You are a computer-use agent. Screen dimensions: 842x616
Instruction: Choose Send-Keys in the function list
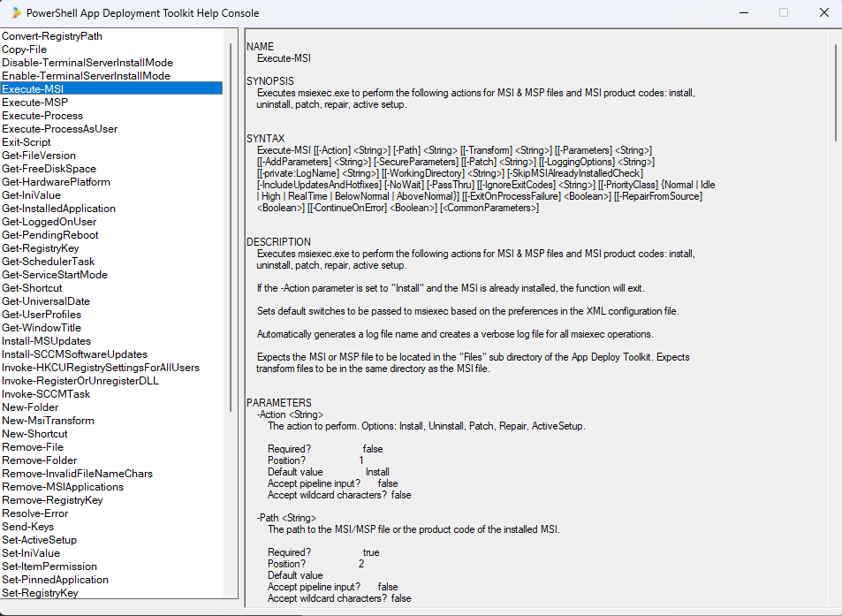(27, 527)
